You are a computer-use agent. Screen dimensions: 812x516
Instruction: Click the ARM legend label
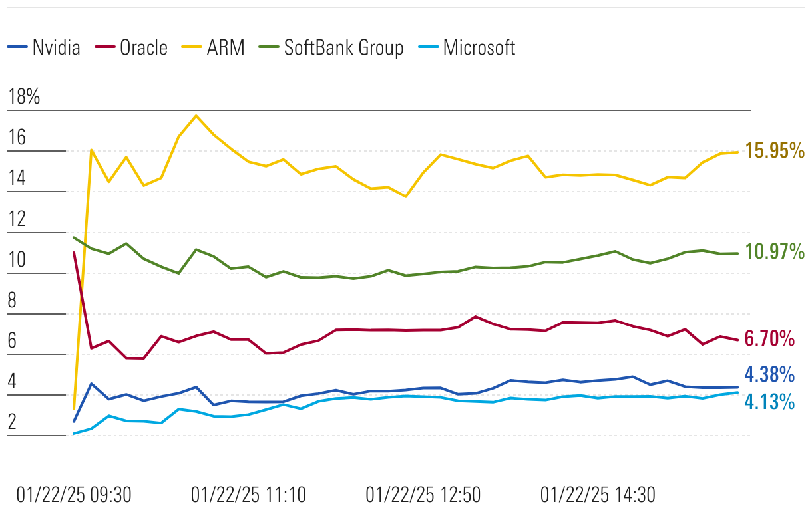point(225,48)
